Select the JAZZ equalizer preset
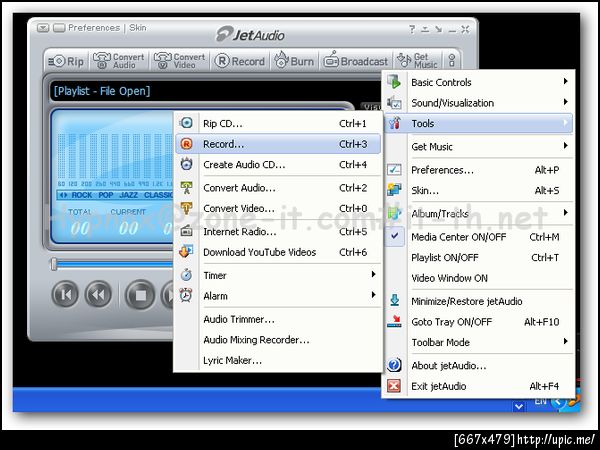The image size is (600, 450). [x=128, y=195]
